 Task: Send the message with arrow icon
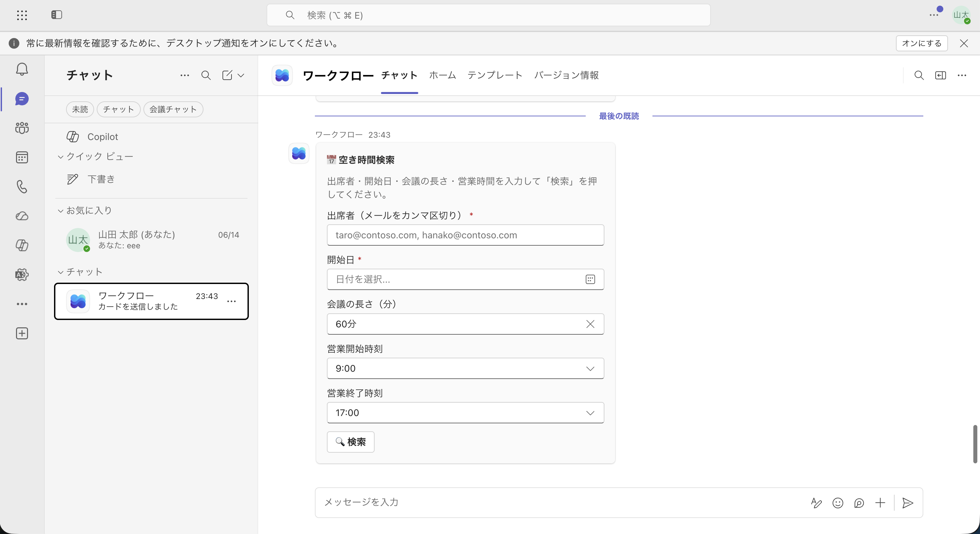(908, 503)
